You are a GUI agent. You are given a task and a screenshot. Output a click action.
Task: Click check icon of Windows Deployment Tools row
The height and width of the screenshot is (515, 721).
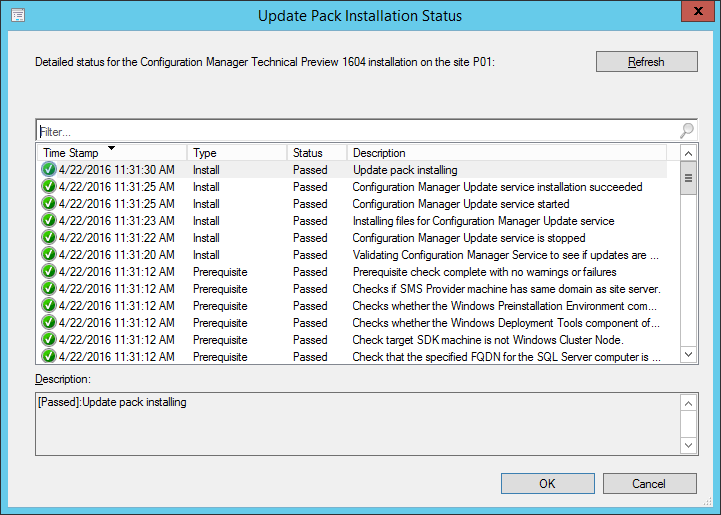click(x=49, y=322)
